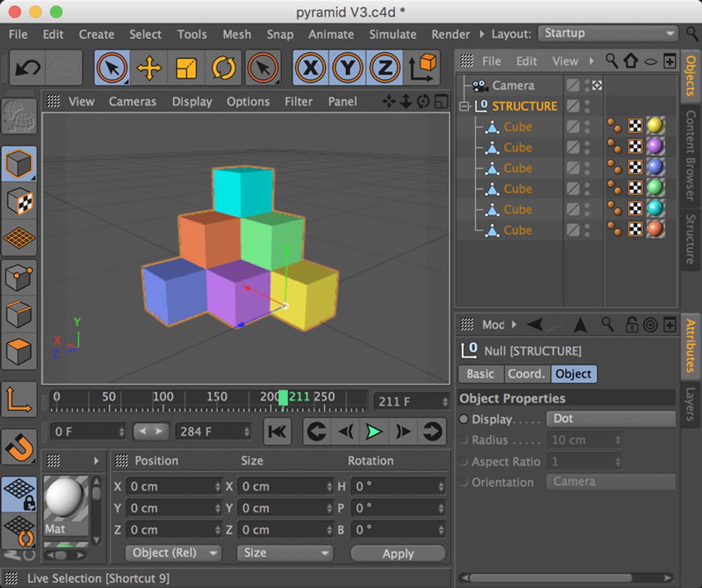
Task: Toggle the Snap magnet icon
Action: coord(19,447)
